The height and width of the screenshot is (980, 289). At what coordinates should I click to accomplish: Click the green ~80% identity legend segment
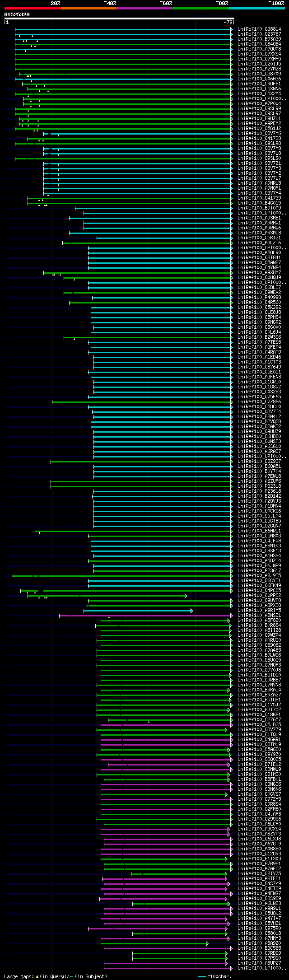[200, 8]
